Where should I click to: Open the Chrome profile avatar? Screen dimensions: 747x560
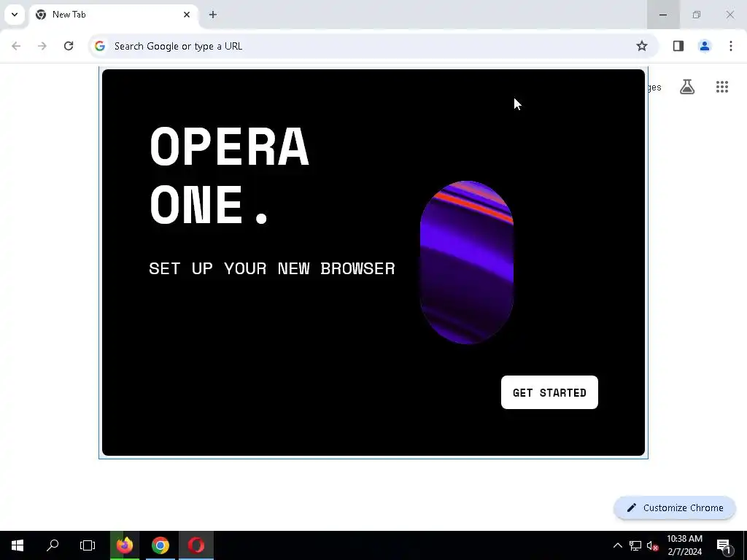[705, 46]
